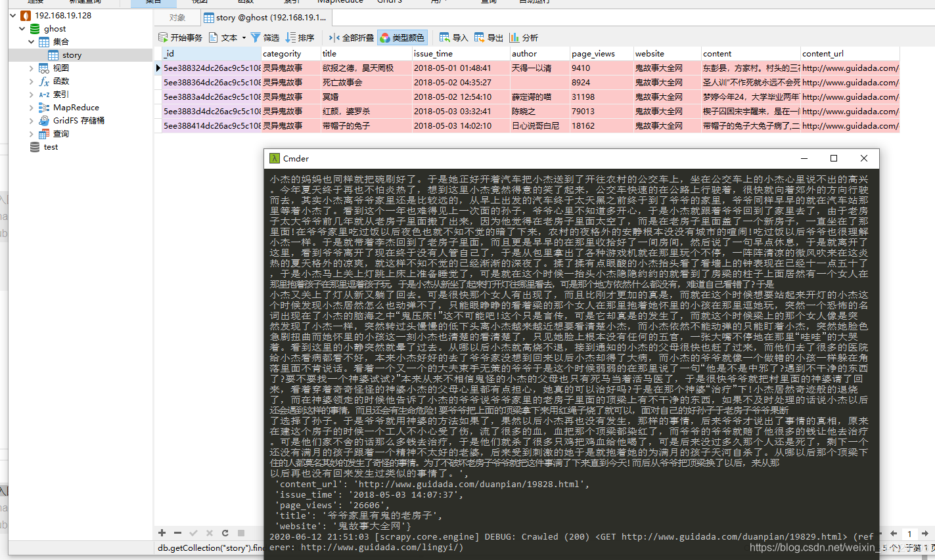
Task: Click Collapse All (全部折叠) in the toolbar
Action: pyautogui.click(x=351, y=37)
